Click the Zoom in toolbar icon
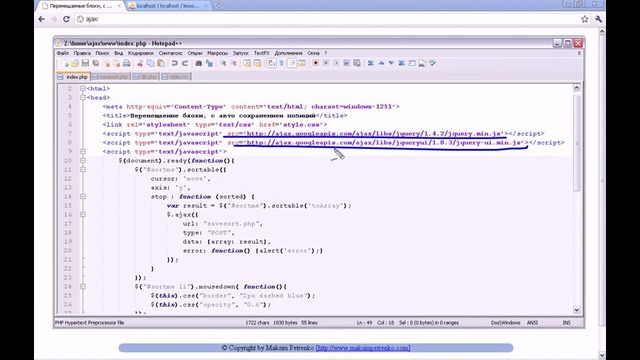 (223, 63)
